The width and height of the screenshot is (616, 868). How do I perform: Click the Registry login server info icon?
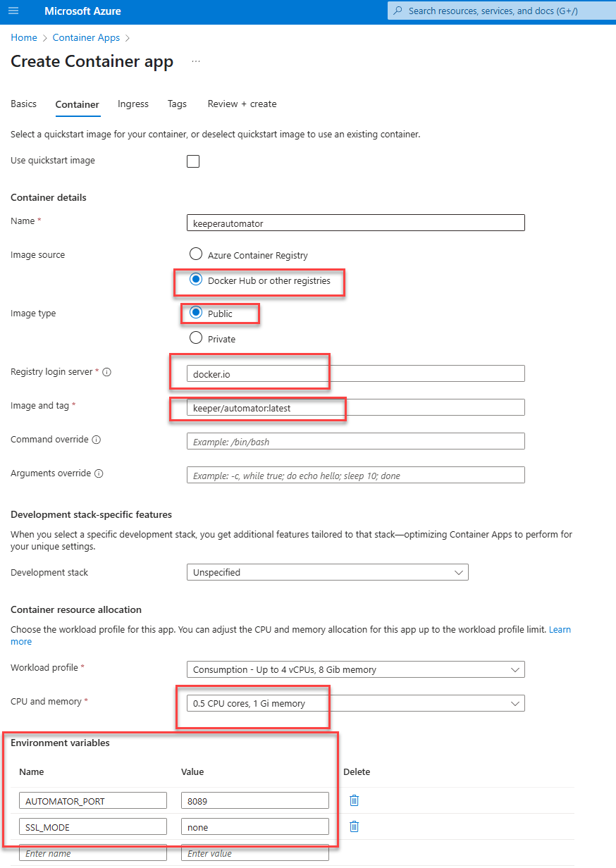107,372
